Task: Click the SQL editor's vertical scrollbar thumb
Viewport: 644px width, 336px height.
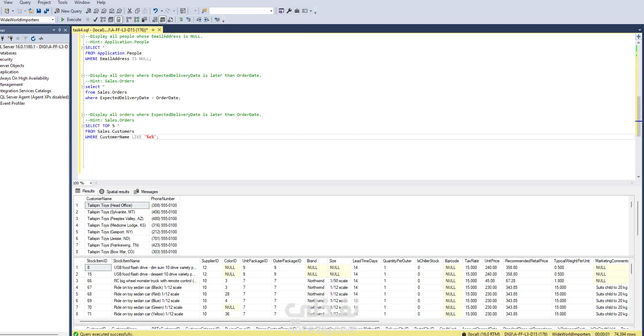Action: 638,116
